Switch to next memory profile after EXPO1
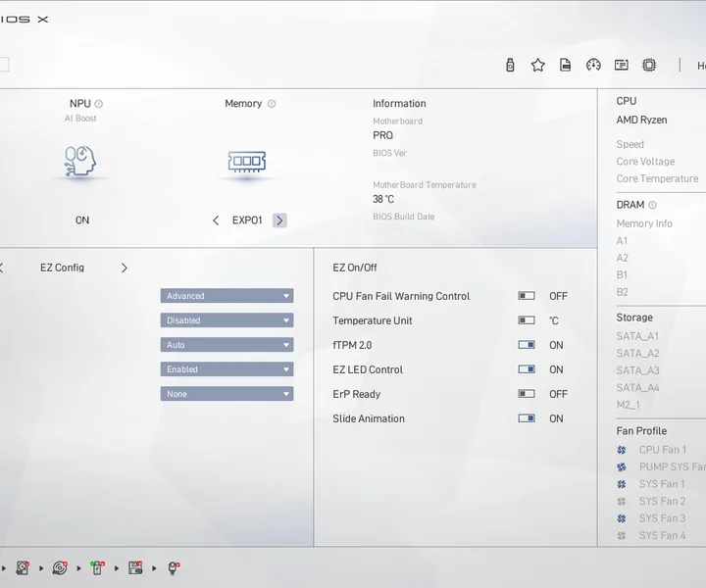 [x=279, y=220]
